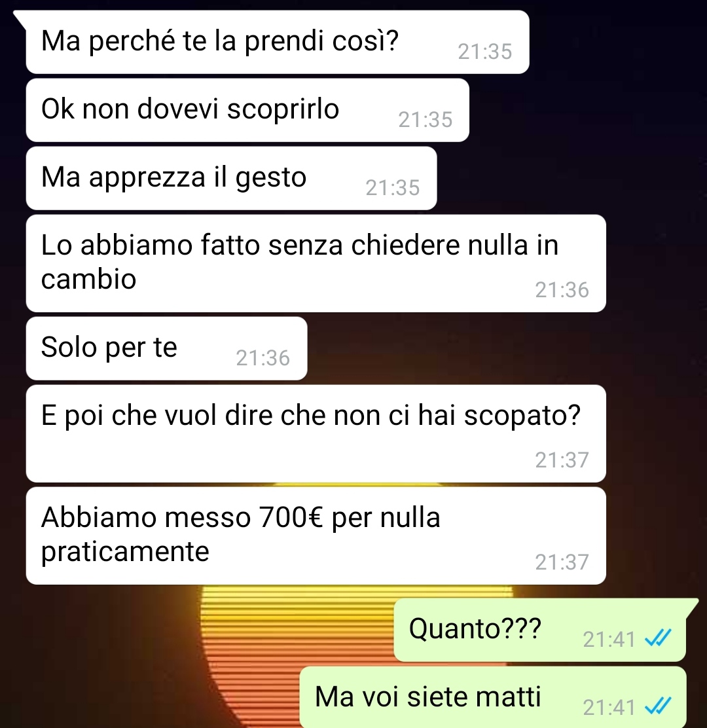Tap the green "Quanto???" sent bubble
This screenshot has height=728, width=707.
click(x=540, y=630)
